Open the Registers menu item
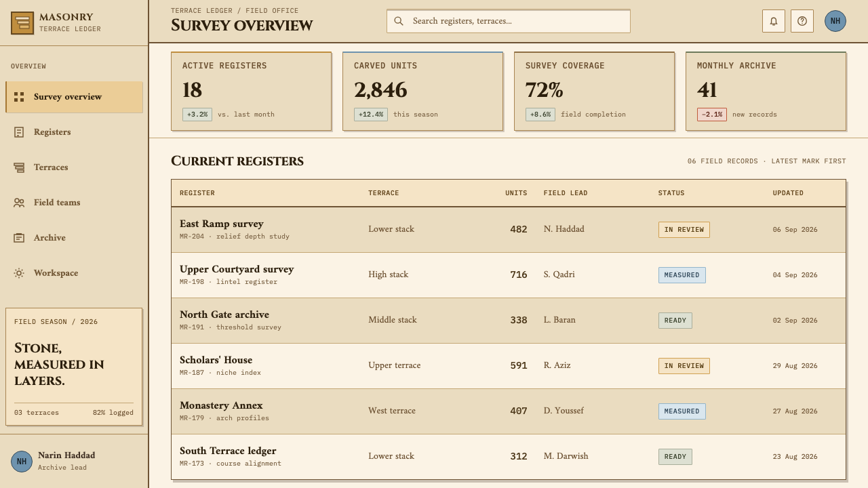Screen dimensions: 868x488 pyautogui.click(x=74, y=132)
